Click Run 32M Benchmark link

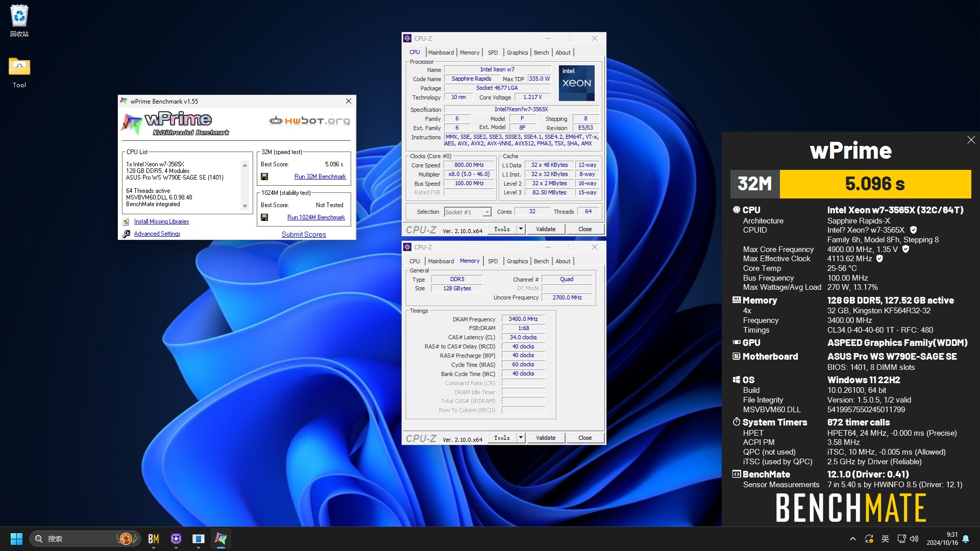[320, 177]
